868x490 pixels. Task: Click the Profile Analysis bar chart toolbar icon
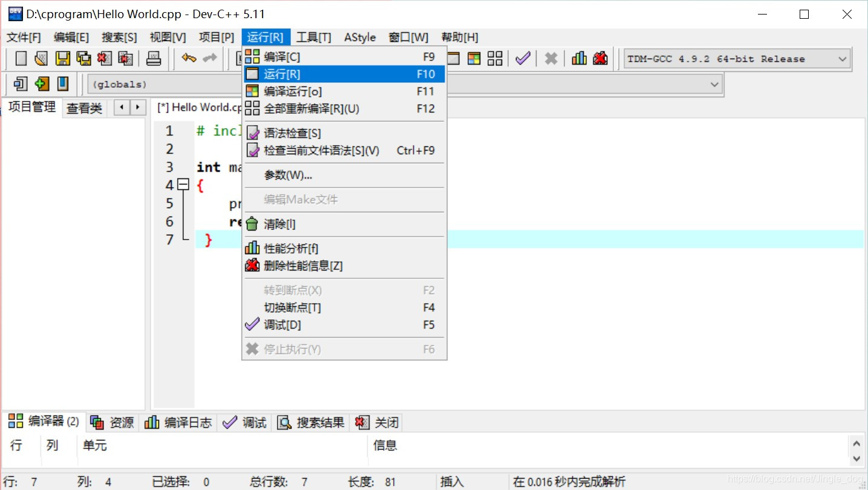point(579,59)
